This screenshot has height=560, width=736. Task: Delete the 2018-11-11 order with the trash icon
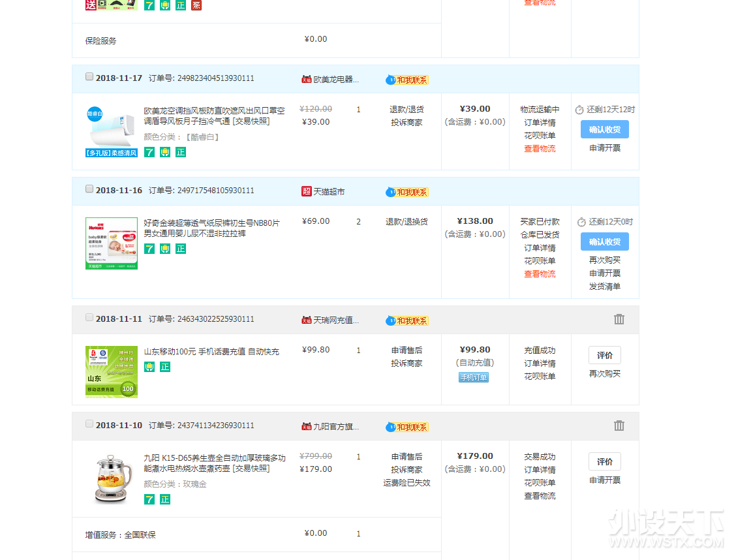pyautogui.click(x=619, y=319)
